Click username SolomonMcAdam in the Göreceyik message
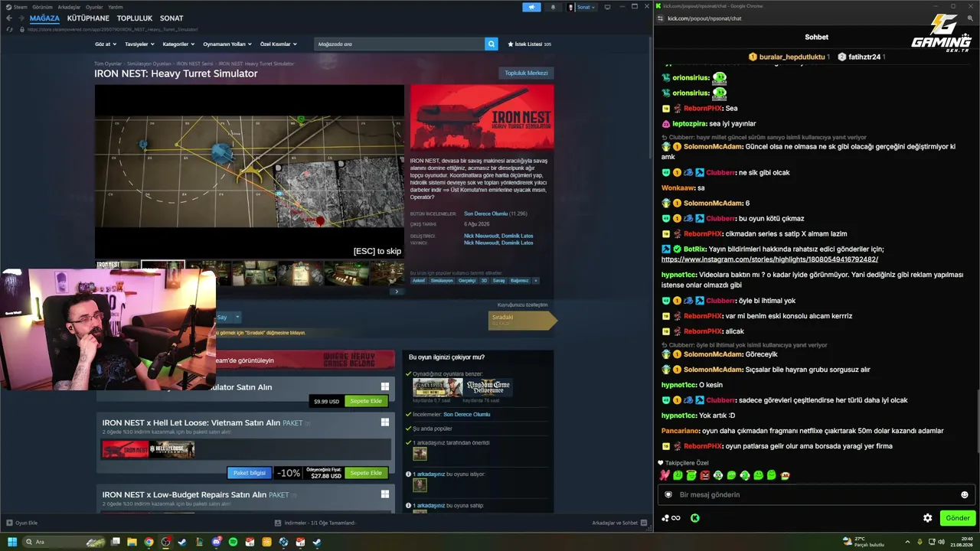Screen dimensions: 980x551 (713, 354)
